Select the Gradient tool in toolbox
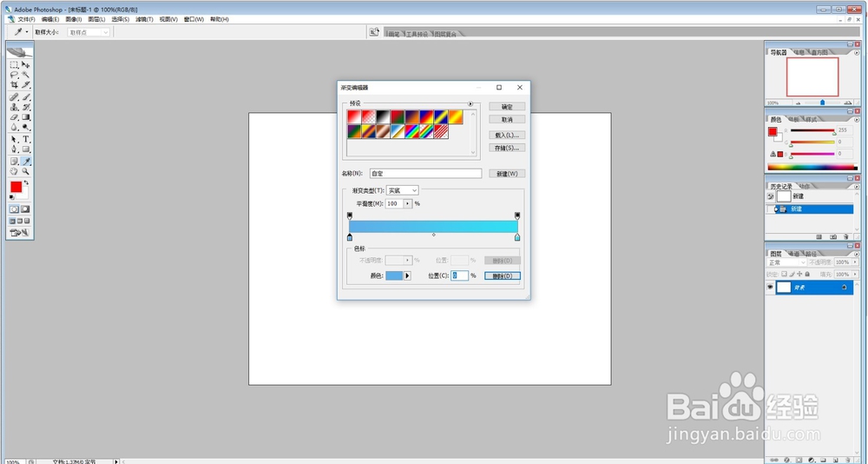 (25, 117)
